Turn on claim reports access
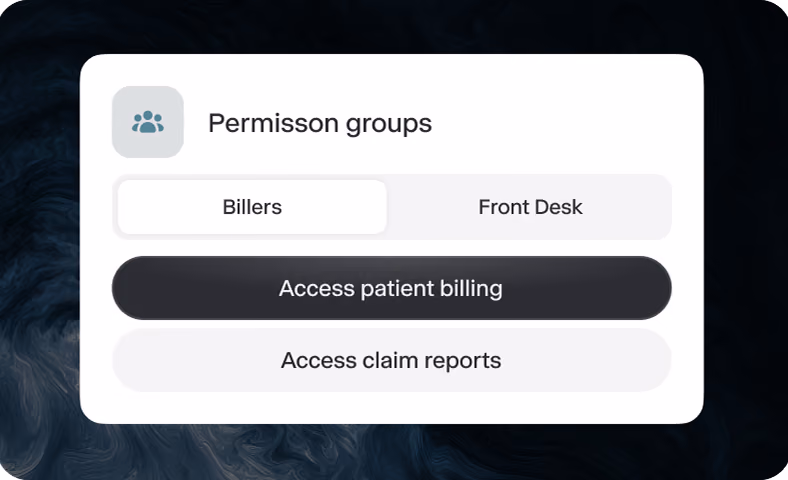The image size is (788, 480). click(x=391, y=360)
